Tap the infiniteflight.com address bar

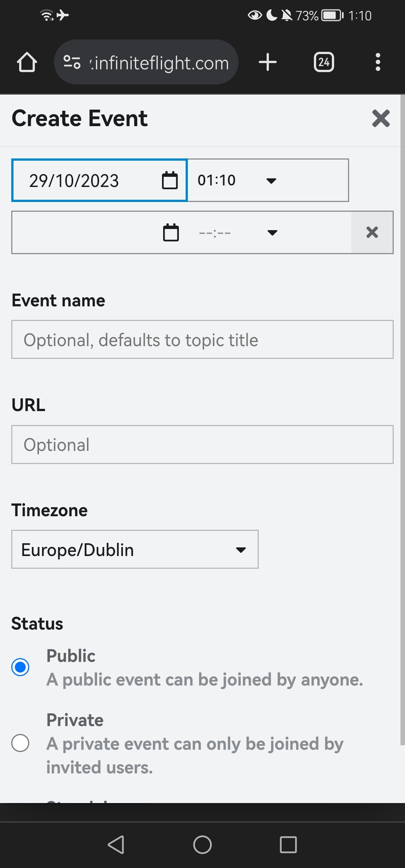pyautogui.click(x=159, y=63)
